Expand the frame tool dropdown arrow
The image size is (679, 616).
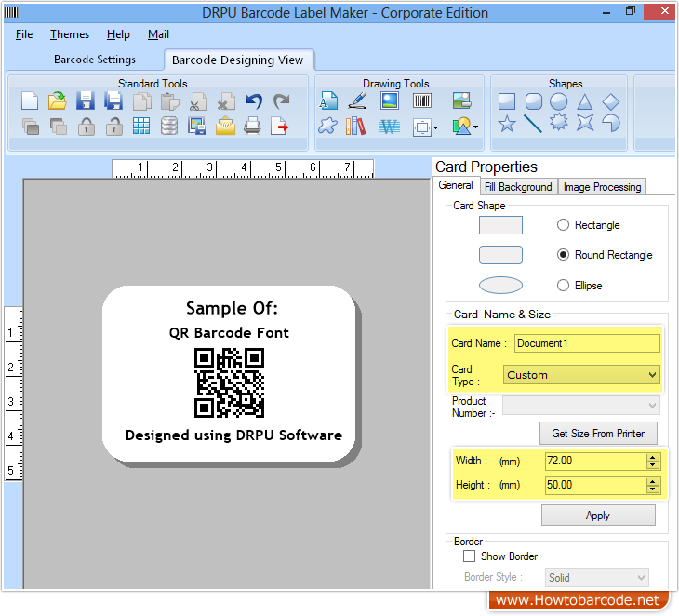click(x=435, y=127)
